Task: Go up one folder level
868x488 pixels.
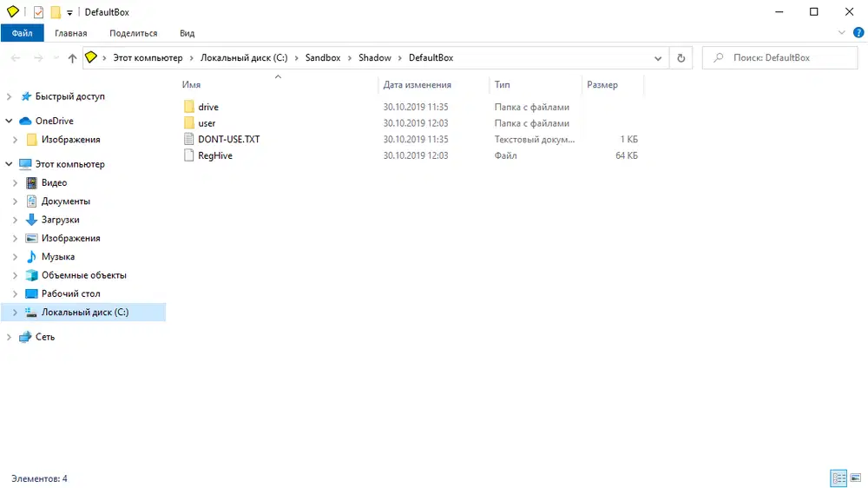Action: pyautogui.click(x=72, y=57)
